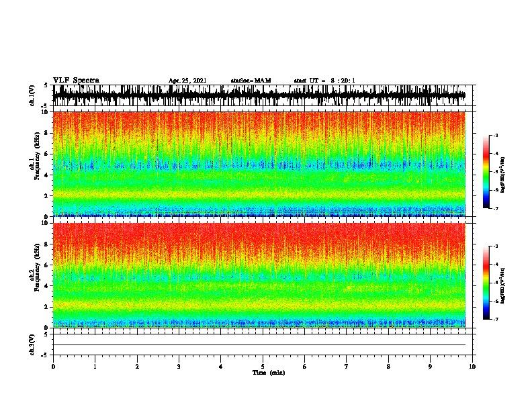Viewport: 532px width, 411px height.
Task: Click the ch.2 colorbar log(PSD) unit label
Action: tap(502, 285)
